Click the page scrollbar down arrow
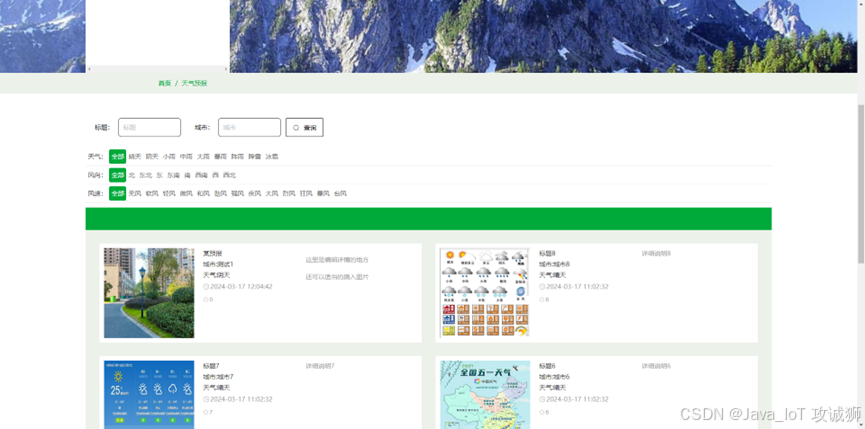 [861, 425]
